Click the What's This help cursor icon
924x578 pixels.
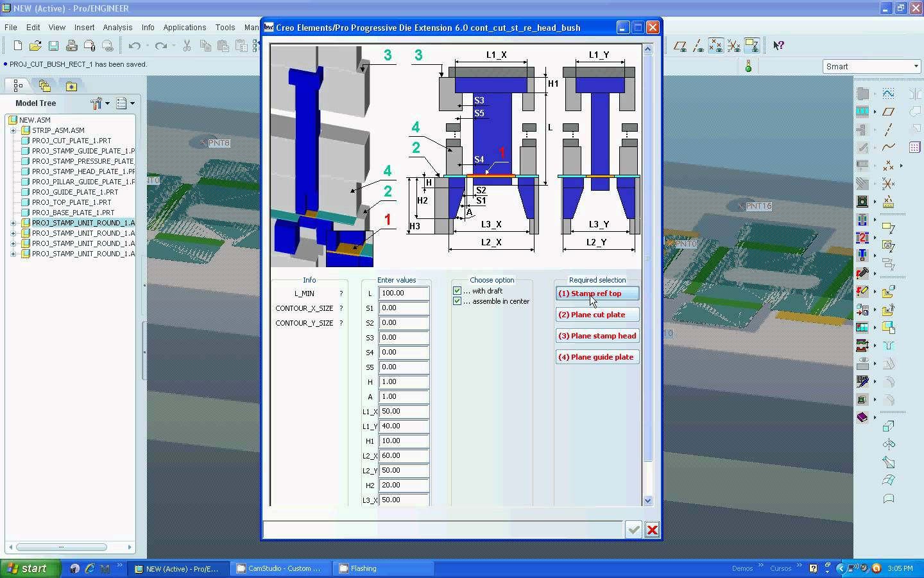778,46
